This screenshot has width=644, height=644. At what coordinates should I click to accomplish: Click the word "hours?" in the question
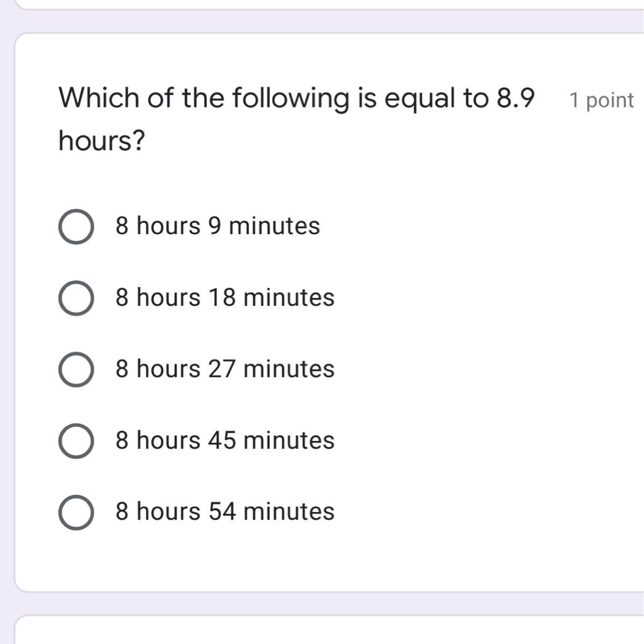click(101, 141)
